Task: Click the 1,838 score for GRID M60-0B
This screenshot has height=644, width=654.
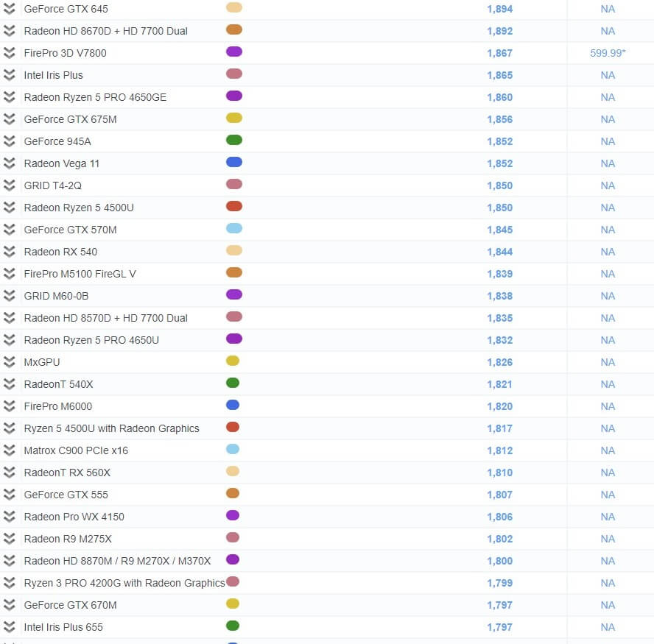Action: [x=499, y=297]
